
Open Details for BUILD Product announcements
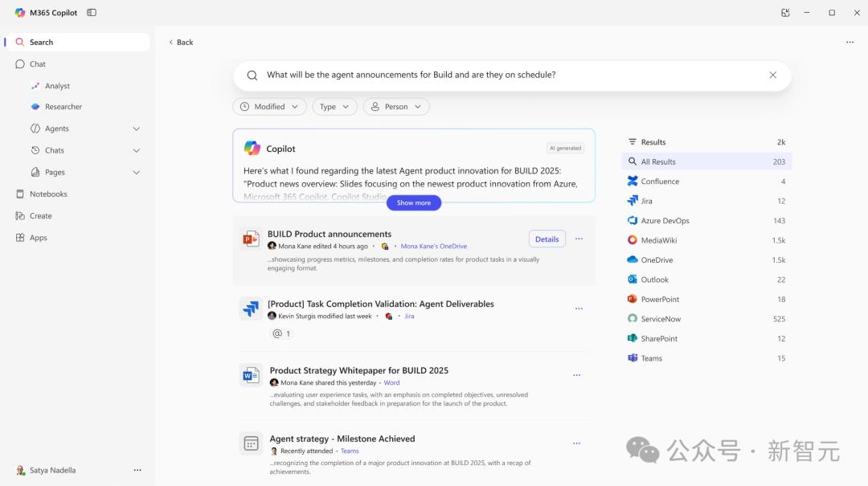(547, 239)
